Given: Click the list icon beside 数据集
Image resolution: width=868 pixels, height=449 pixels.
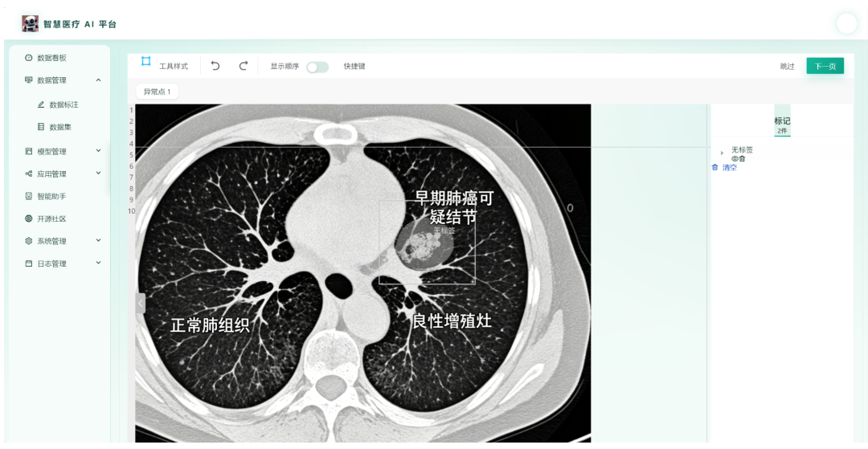Looking at the screenshot, I should (41, 127).
